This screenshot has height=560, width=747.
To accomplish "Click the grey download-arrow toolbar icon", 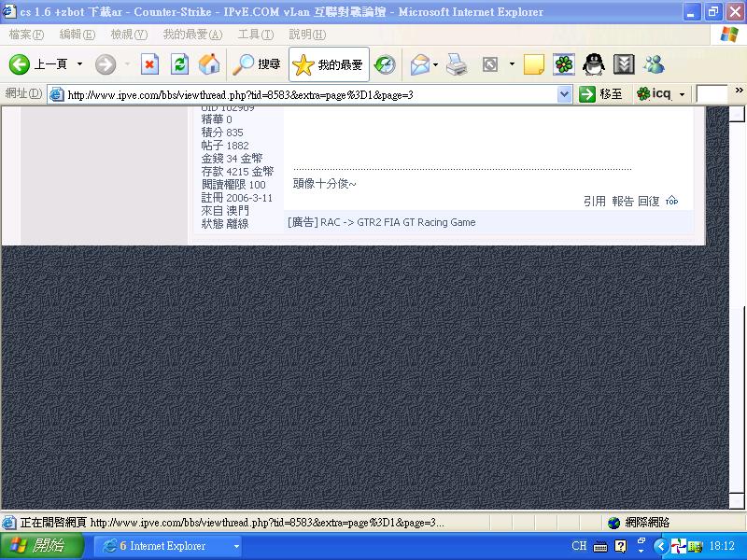I will [624, 64].
